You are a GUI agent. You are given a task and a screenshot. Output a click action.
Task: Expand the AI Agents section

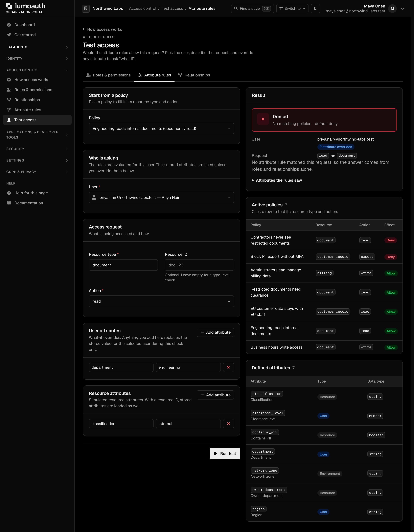click(37, 47)
